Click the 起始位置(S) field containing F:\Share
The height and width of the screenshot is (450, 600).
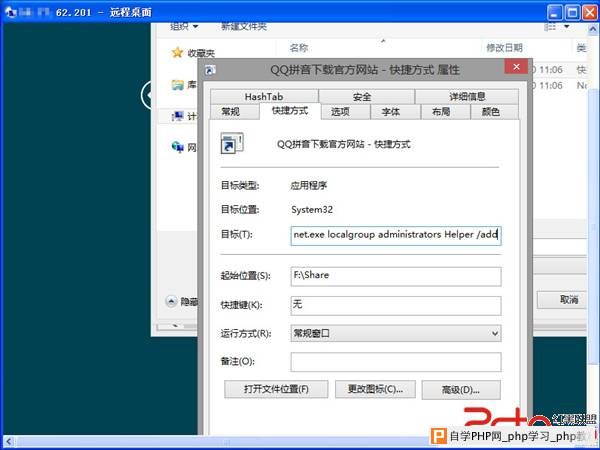click(x=396, y=276)
